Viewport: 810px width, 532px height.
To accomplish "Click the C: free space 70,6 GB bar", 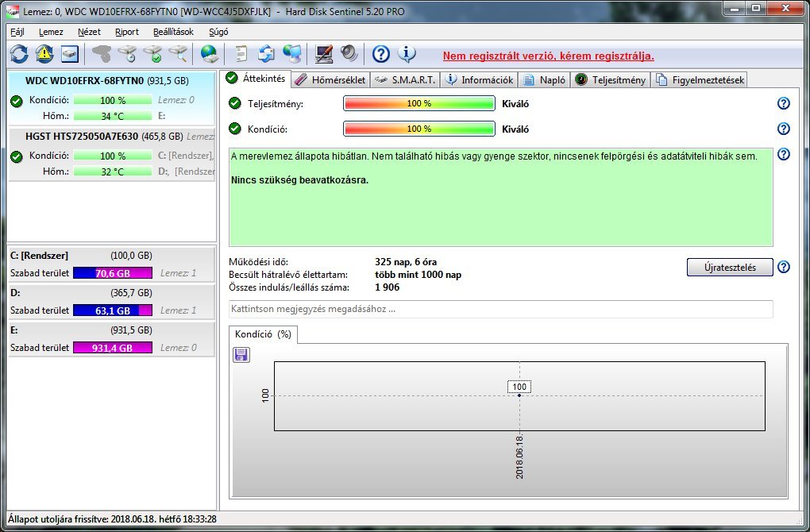I will pyautogui.click(x=113, y=273).
